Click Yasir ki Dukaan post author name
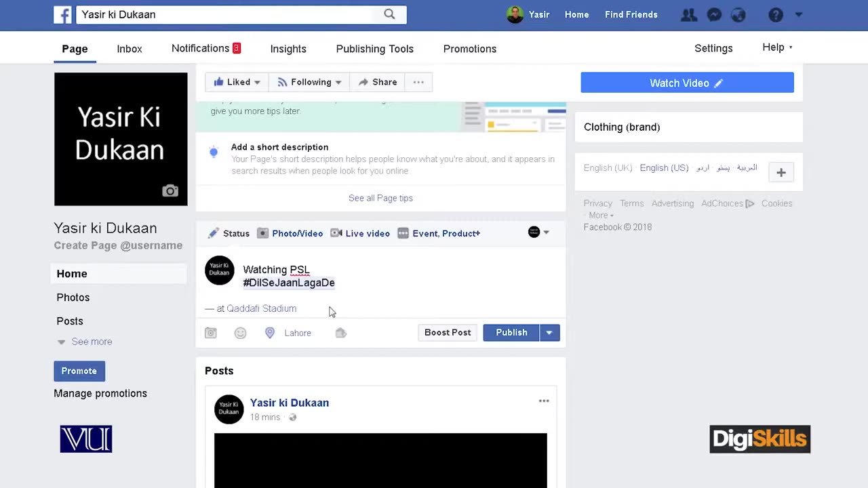Screen dimensions: 868x488 290,403
